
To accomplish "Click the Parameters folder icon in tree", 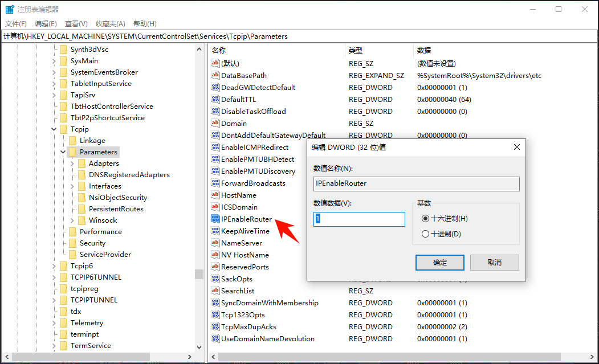I will point(72,152).
